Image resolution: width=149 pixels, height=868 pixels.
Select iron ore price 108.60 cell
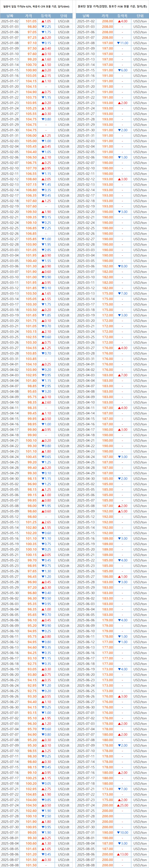(31, 179)
